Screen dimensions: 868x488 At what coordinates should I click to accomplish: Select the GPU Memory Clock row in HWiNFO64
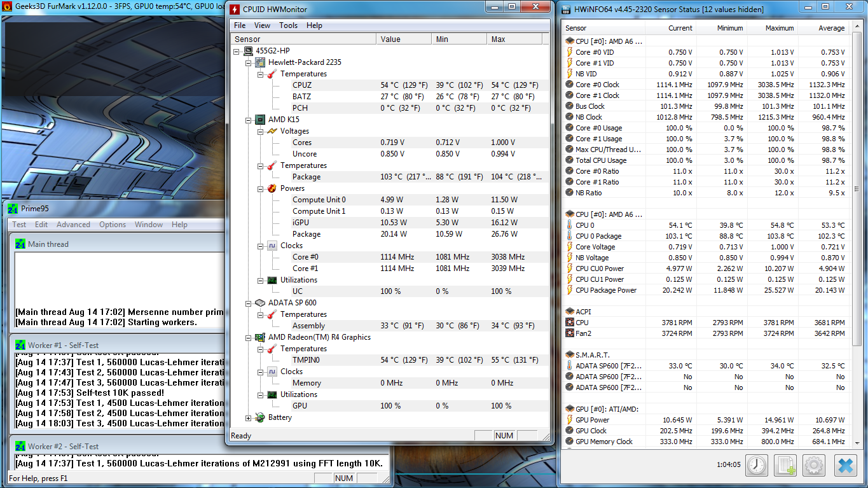coord(706,442)
